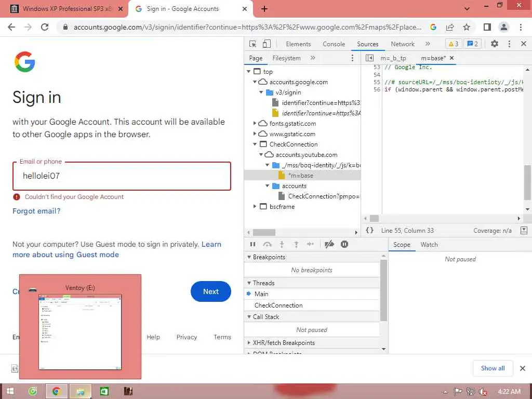Show more navigator tabs chevron next to Filesystem

click(312, 58)
